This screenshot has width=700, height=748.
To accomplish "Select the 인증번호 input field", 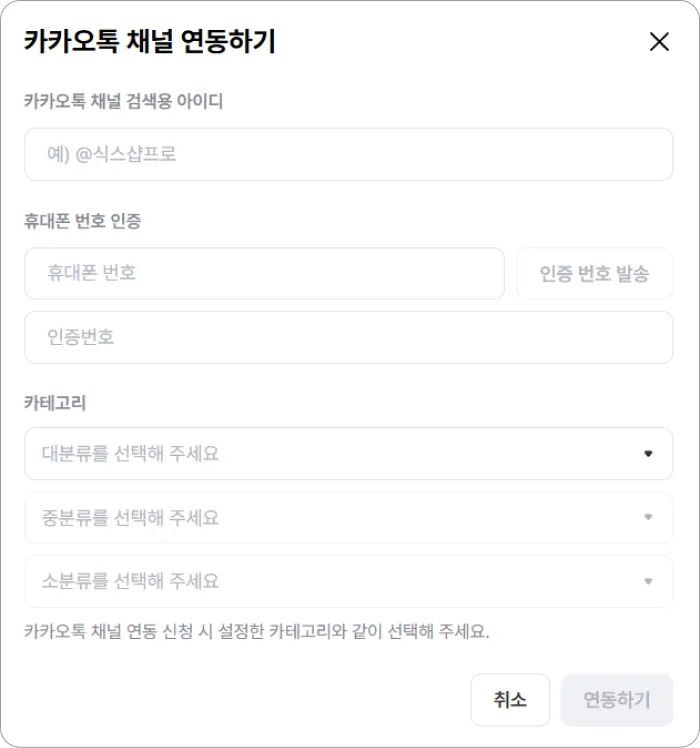I will click(x=348, y=337).
